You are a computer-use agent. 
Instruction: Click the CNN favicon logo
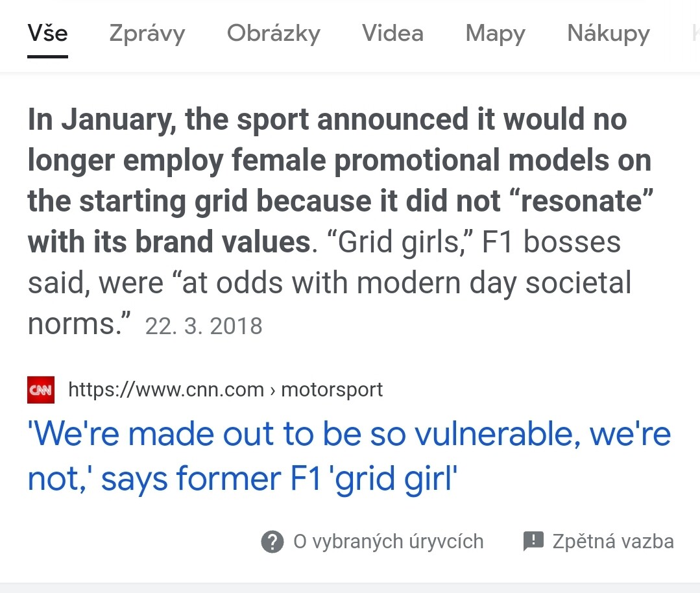(41, 390)
